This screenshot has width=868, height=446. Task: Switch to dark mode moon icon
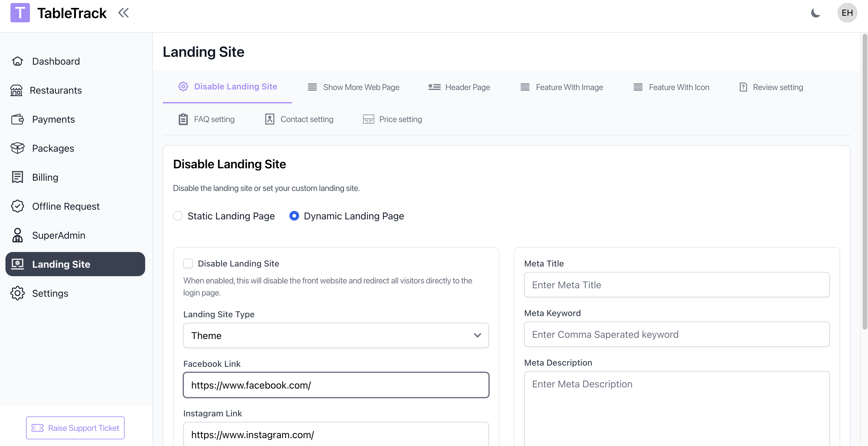[815, 13]
